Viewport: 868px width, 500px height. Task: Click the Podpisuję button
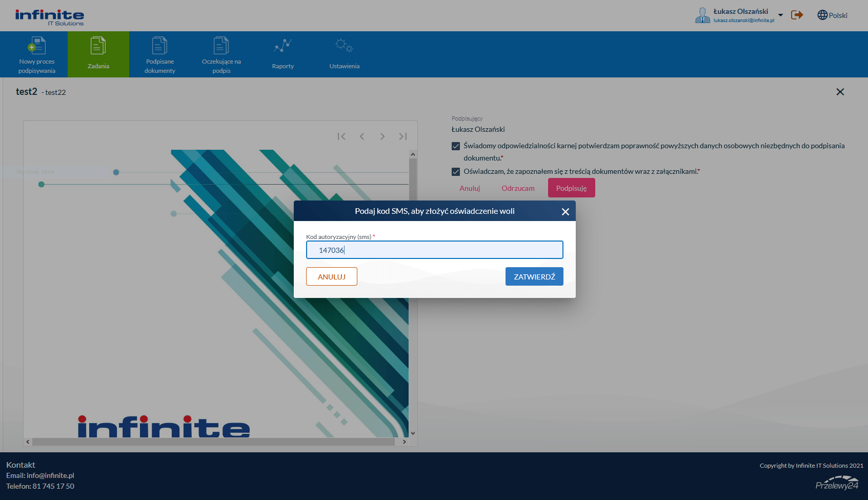pyautogui.click(x=571, y=188)
